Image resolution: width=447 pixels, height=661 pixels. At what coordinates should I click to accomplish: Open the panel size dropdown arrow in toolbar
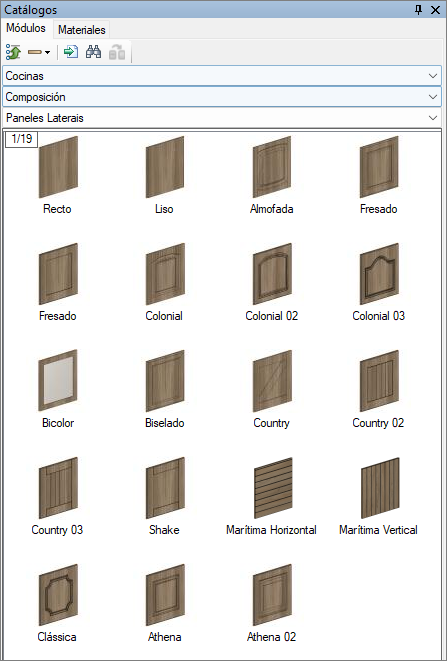tap(47, 52)
